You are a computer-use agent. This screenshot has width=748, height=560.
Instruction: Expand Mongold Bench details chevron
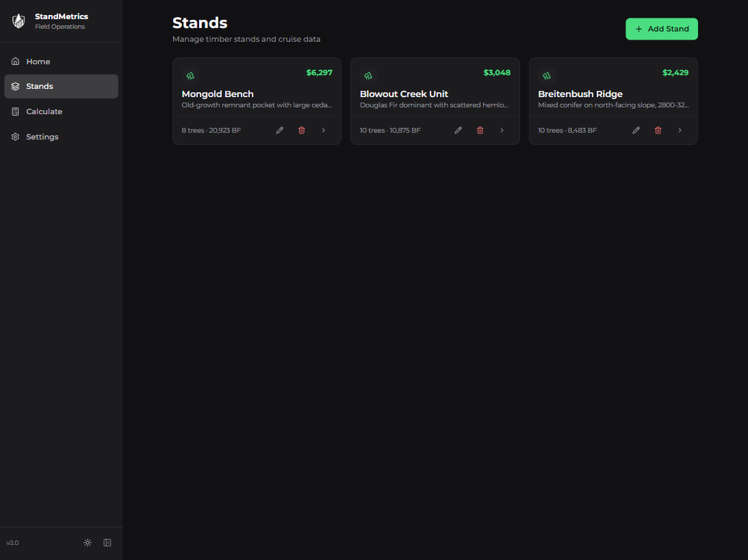pyautogui.click(x=324, y=130)
